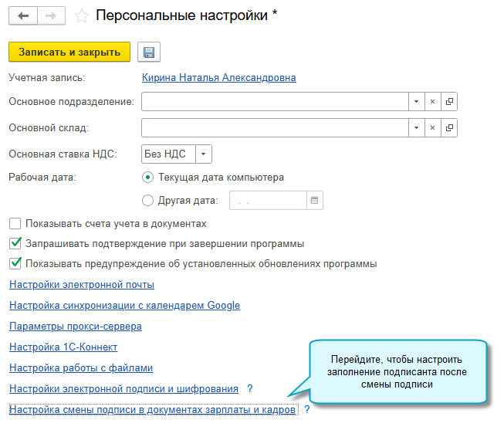This screenshot has height=430, width=504.
Task: Click the Другая дата date input field
Action: tap(268, 201)
